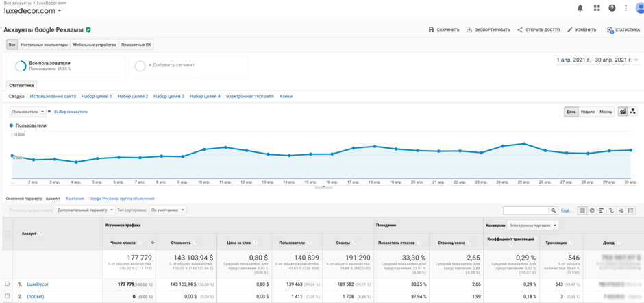Tick the checkbox for LuxeDecor row
This screenshot has height=303, width=644.
(x=8, y=284)
